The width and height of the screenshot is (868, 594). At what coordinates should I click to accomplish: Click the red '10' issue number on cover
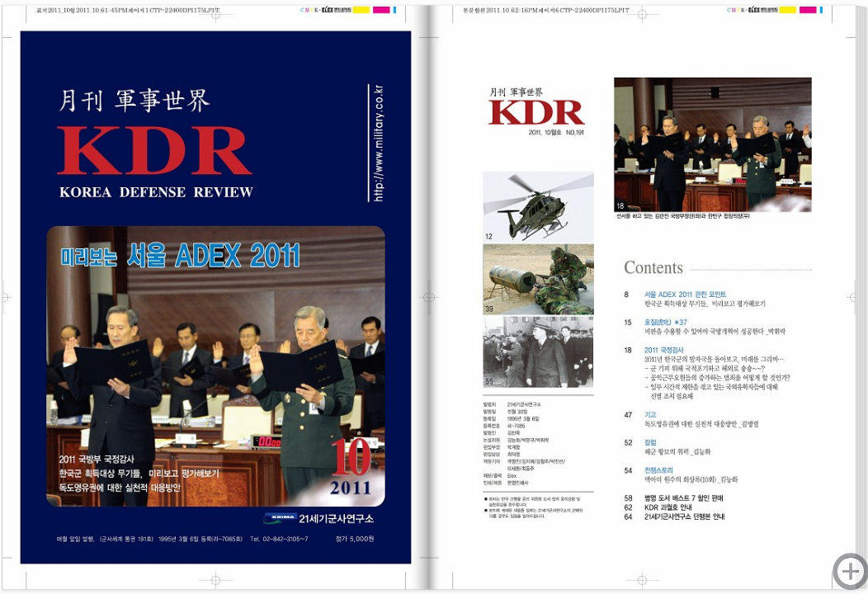pyautogui.click(x=351, y=457)
